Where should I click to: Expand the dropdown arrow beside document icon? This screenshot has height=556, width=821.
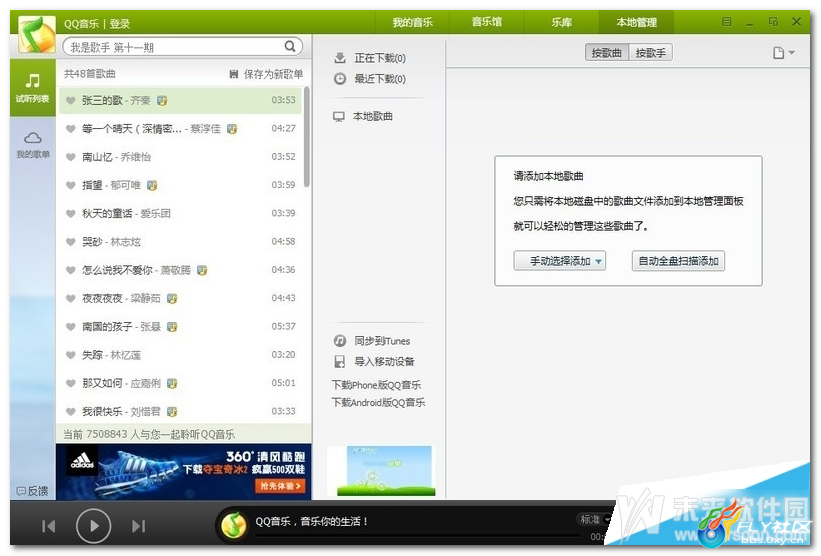pos(792,52)
